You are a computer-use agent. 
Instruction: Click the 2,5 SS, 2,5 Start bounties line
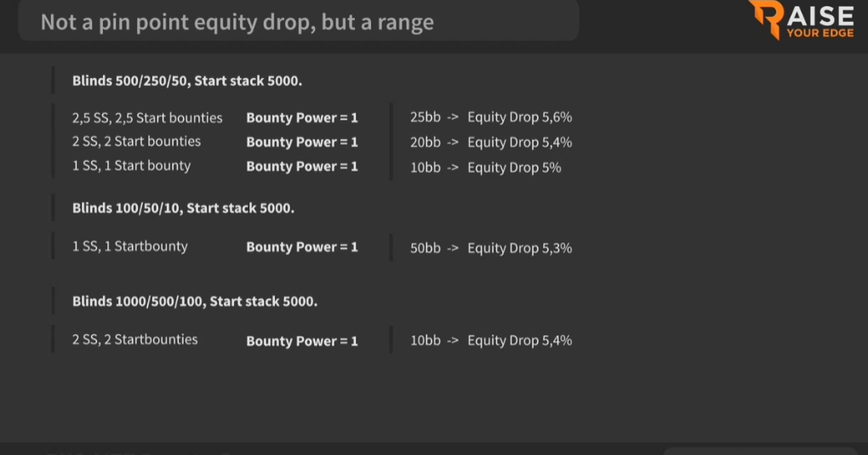(147, 118)
